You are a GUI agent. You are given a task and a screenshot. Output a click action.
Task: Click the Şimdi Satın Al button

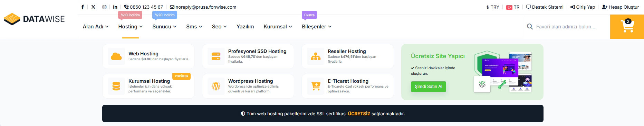[x=428, y=87]
